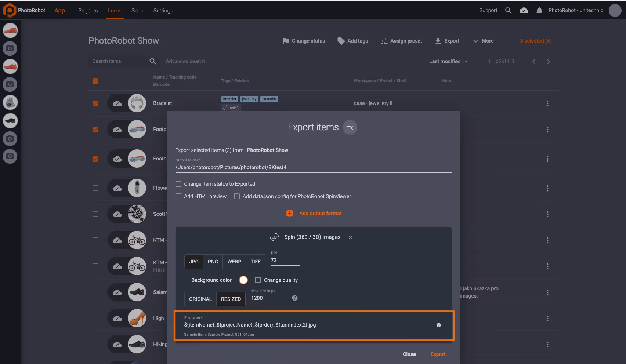Toggle the select-all items checkbox

click(95, 81)
